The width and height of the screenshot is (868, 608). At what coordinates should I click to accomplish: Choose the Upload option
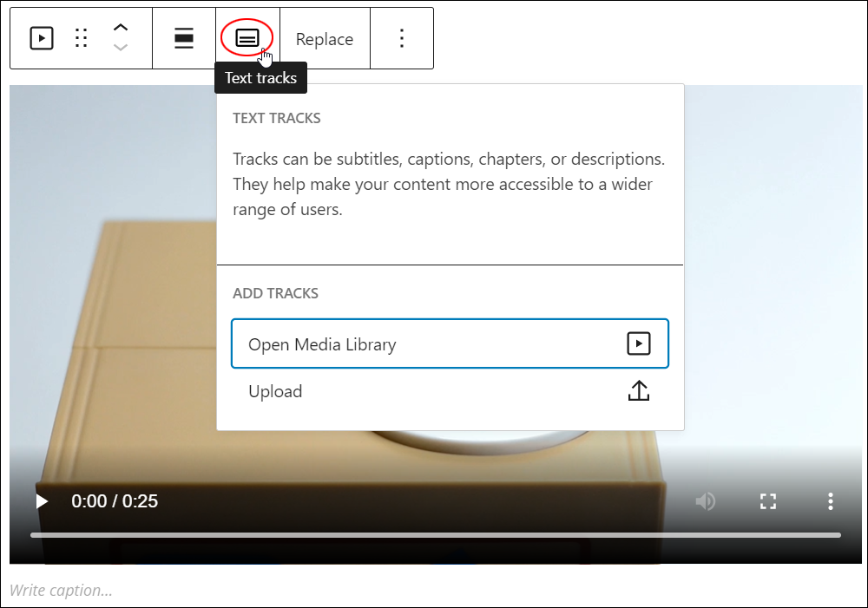(x=450, y=391)
